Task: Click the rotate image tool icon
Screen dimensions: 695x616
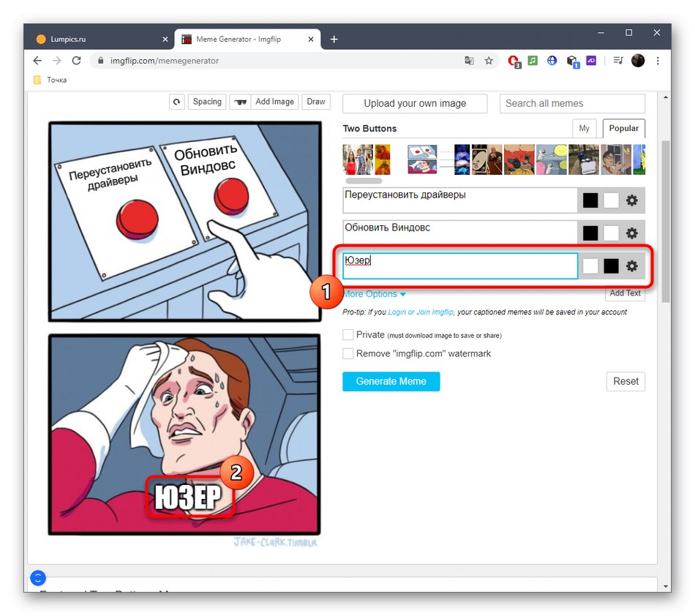Action: pos(176,102)
